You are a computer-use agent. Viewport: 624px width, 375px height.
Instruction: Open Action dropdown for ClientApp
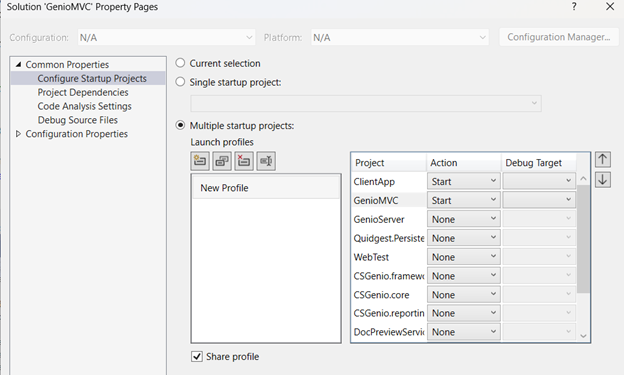tap(463, 182)
